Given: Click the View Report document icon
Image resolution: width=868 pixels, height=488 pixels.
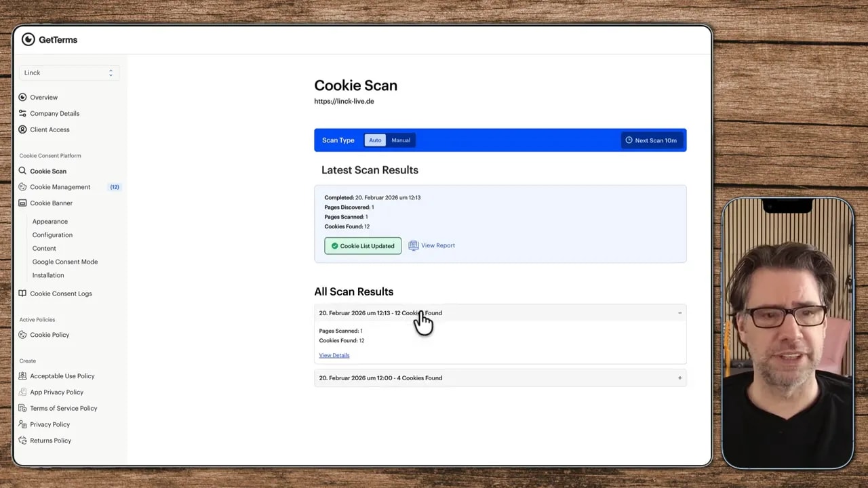Looking at the screenshot, I should pos(414,245).
